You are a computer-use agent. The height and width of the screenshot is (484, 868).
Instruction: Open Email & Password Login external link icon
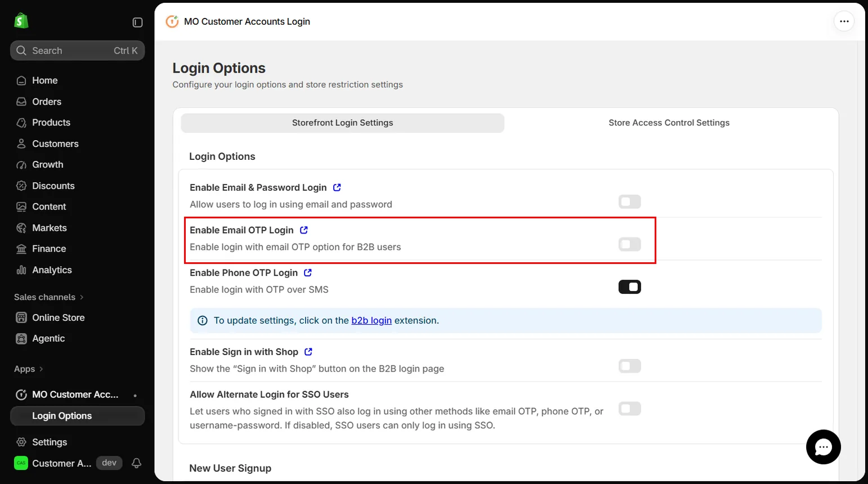pyautogui.click(x=337, y=187)
